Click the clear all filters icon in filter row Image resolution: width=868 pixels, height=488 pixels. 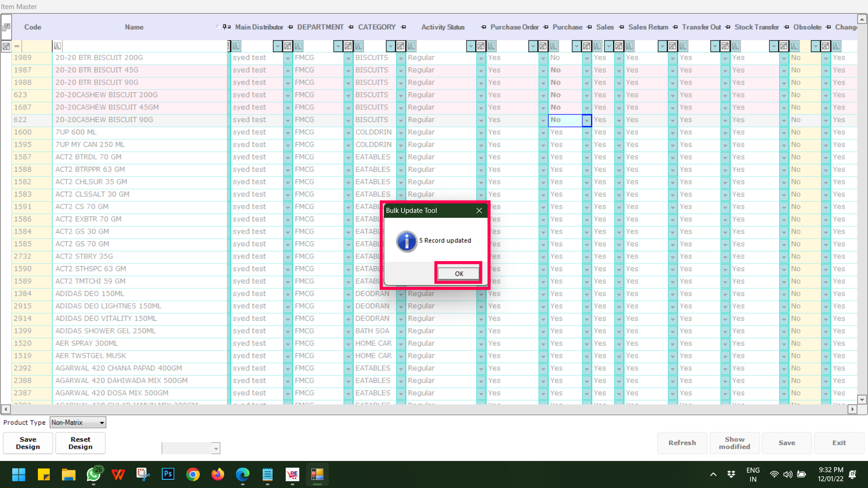click(x=6, y=46)
